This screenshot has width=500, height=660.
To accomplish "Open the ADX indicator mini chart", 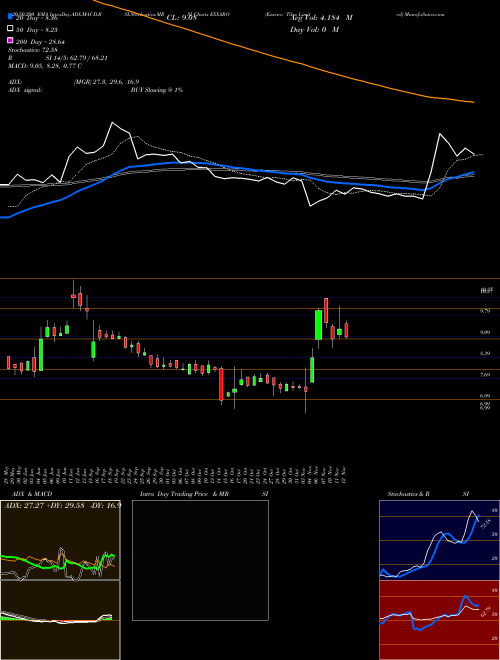I will click(x=60, y=540).
